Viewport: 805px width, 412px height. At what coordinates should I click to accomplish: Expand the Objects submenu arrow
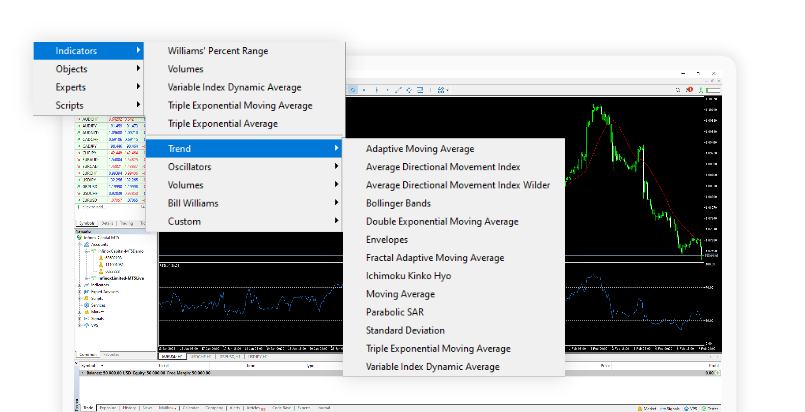click(138, 69)
